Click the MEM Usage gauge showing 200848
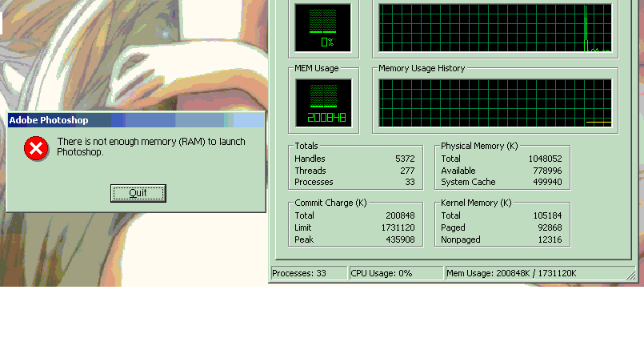Image resolution: width=644 pixels, height=346 pixels. [323, 103]
